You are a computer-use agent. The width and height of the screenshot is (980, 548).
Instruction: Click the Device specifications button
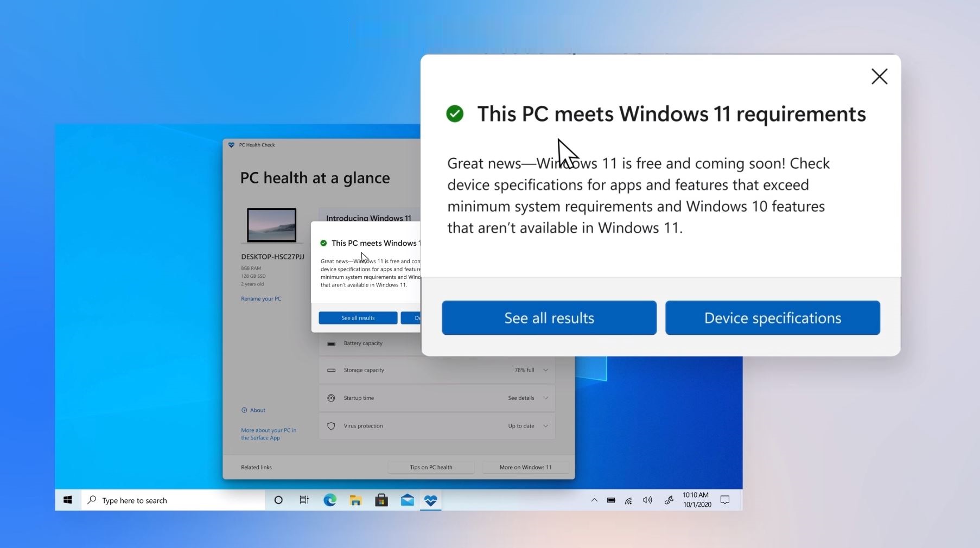click(x=773, y=318)
